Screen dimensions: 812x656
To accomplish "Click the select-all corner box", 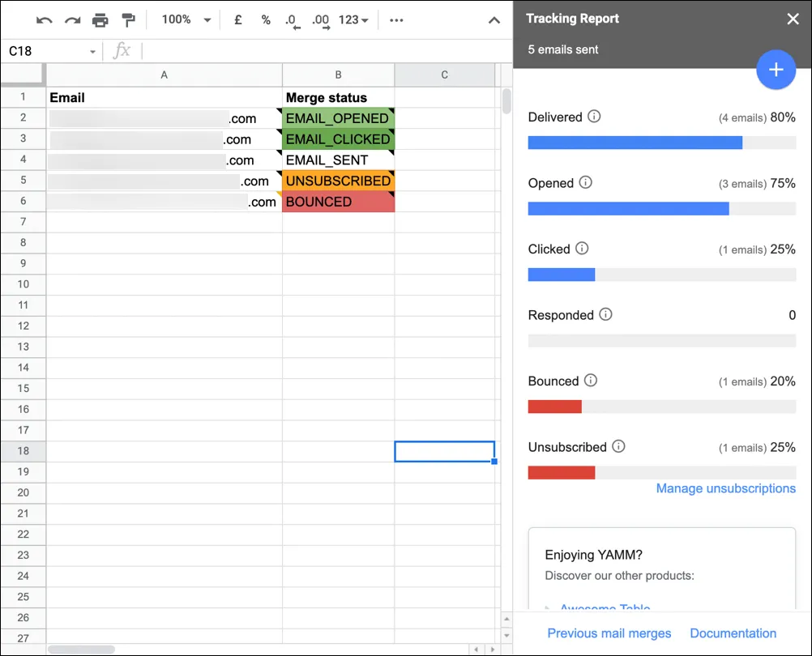I will click(23, 75).
